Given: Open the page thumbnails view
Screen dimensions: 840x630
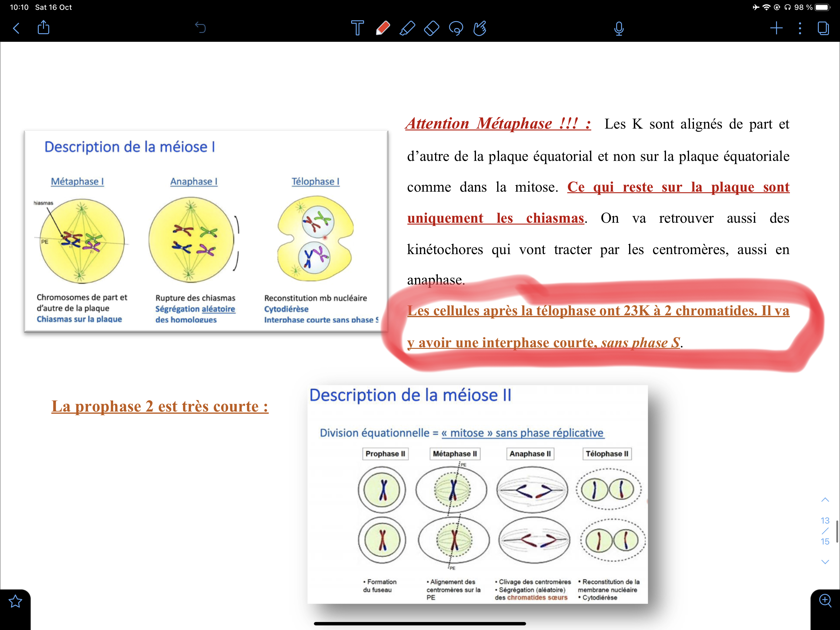Looking at the screenshot, I should point(823,28).
